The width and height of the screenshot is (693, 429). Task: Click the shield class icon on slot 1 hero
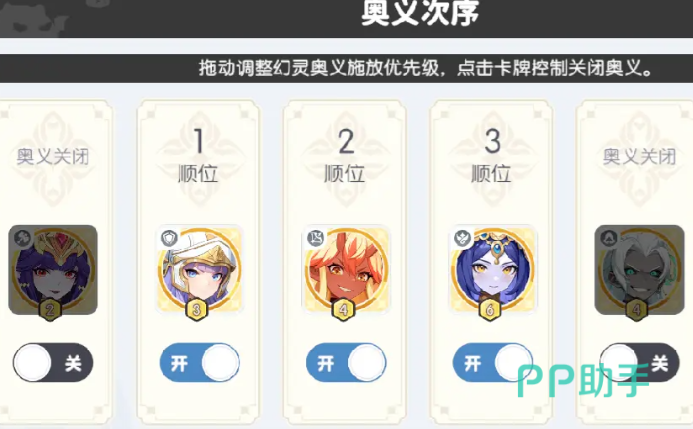169,239
